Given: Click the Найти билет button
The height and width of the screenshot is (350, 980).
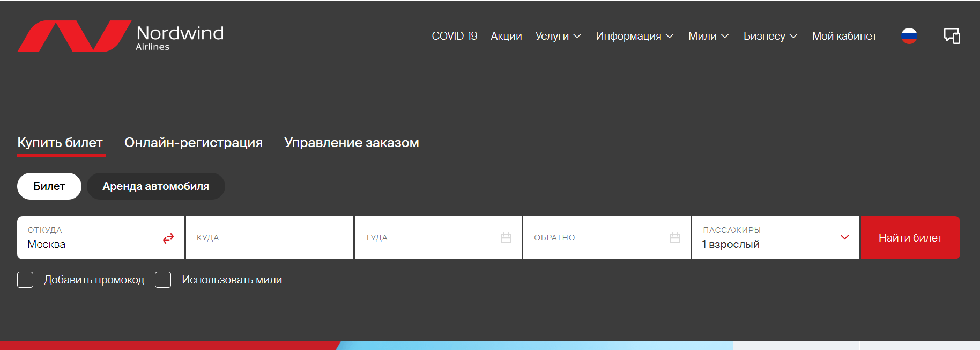Looking at the screenshot, I should (x=910, y=238).
